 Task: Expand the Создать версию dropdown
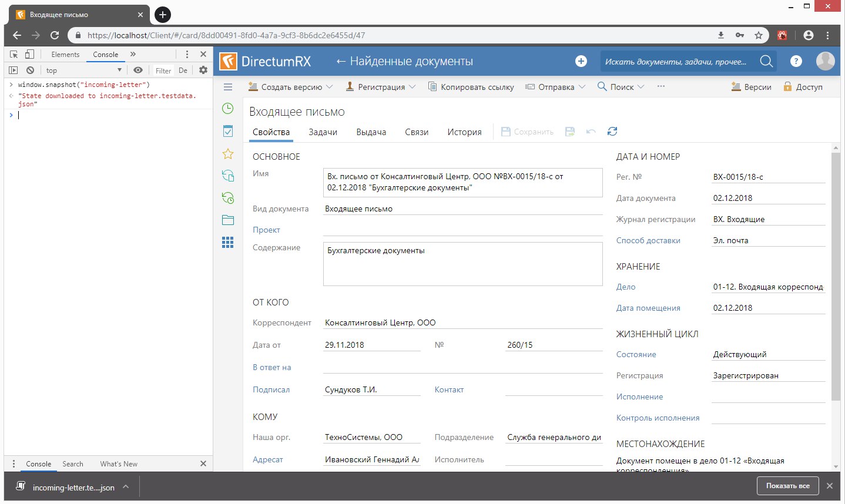(x=330, y=87)
